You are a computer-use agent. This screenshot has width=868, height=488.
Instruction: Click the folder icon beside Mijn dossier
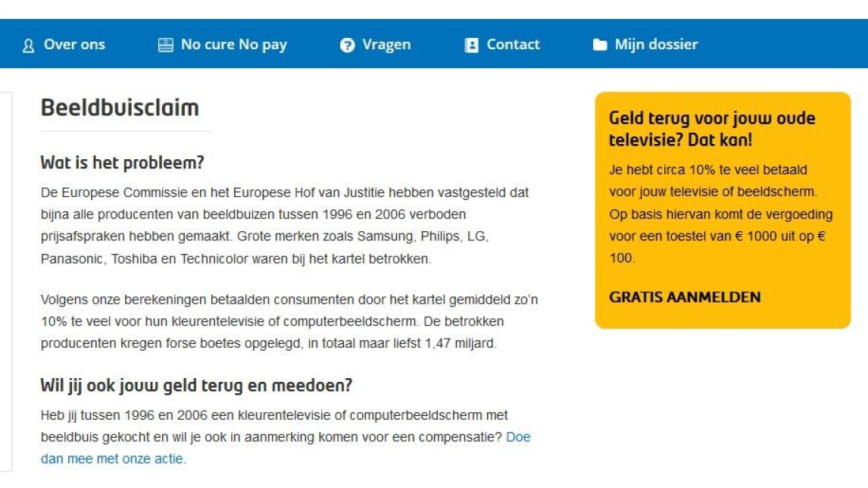click(600, 45)
